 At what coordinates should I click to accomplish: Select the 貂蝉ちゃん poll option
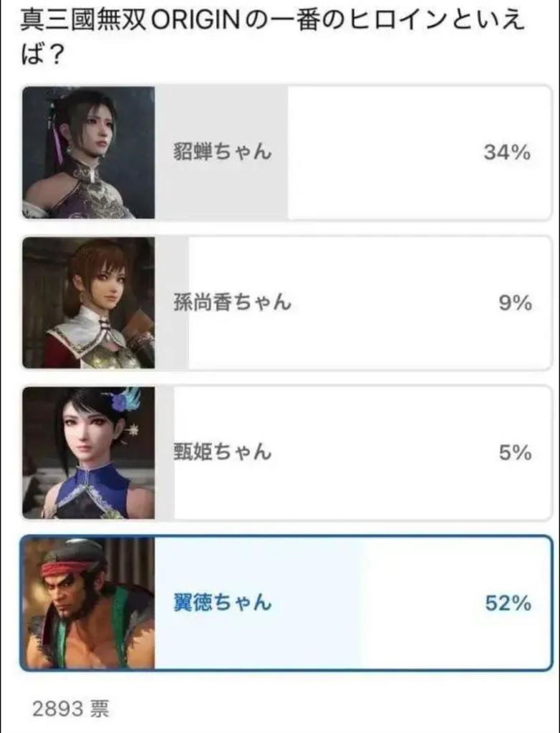point(286,152)
